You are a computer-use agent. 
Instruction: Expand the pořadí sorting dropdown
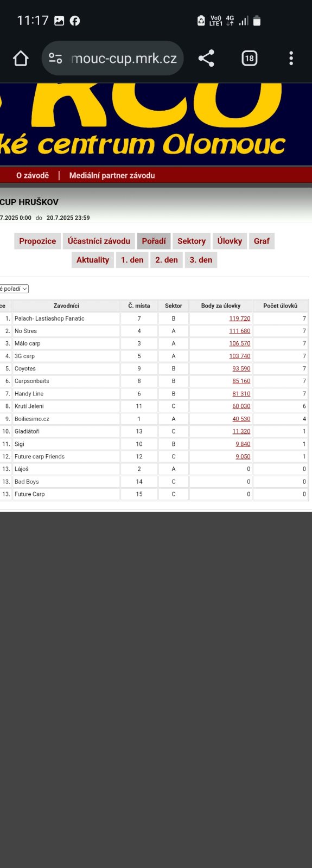click(14, 289)
